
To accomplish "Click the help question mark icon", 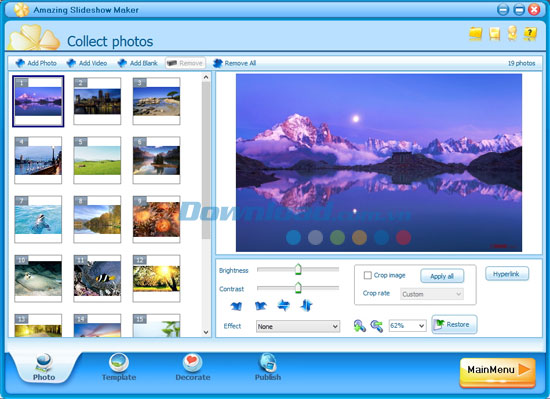I will click(530, 34).
